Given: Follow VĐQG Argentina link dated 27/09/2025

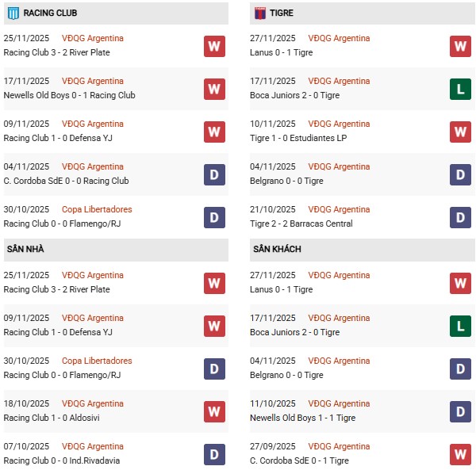Looking at the screenshot, I should tap(339, 446).
